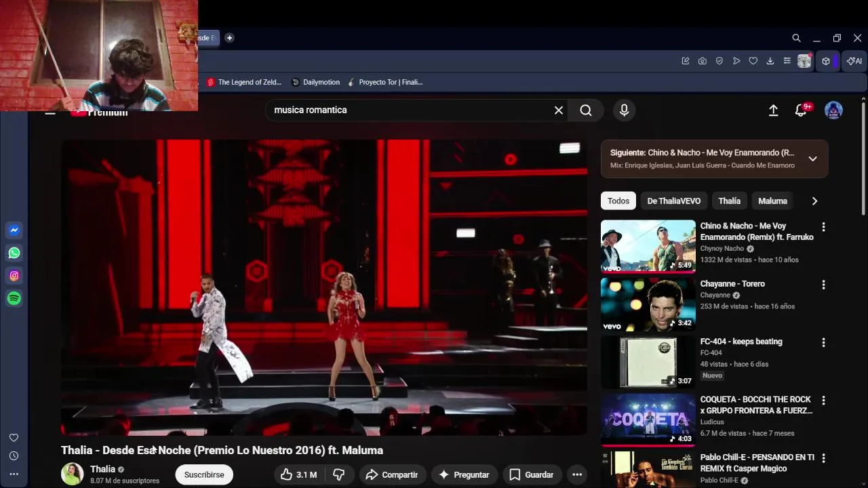The image size is (868, 488).
Task: Click the Compartir share button
Action: click(392, 475)
